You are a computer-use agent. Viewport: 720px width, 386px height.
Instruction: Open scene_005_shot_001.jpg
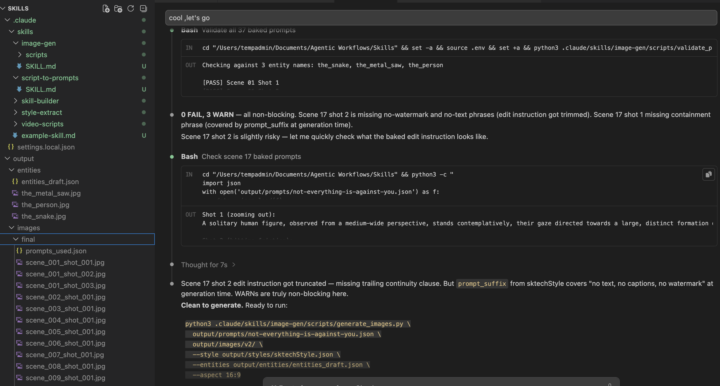[65, 331]
